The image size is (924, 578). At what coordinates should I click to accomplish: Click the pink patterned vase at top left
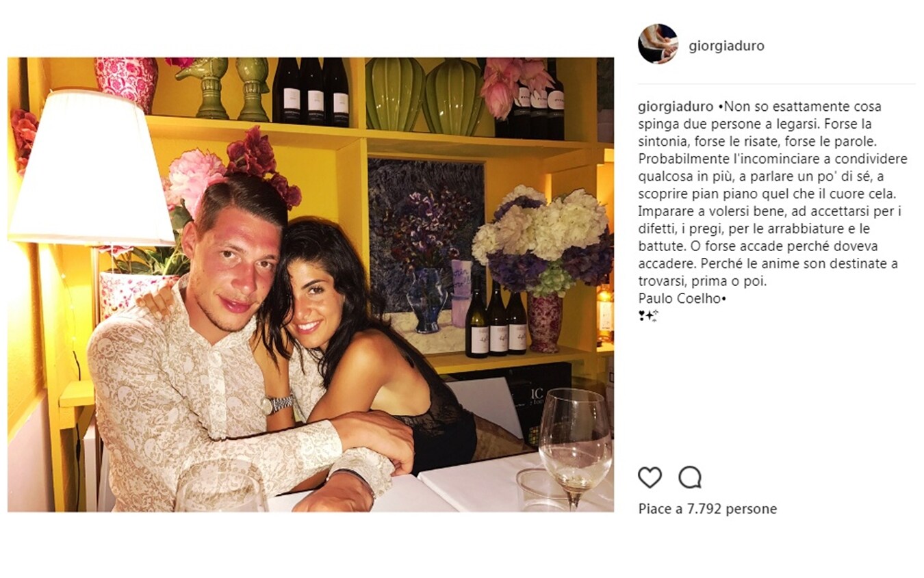point(126,83)
